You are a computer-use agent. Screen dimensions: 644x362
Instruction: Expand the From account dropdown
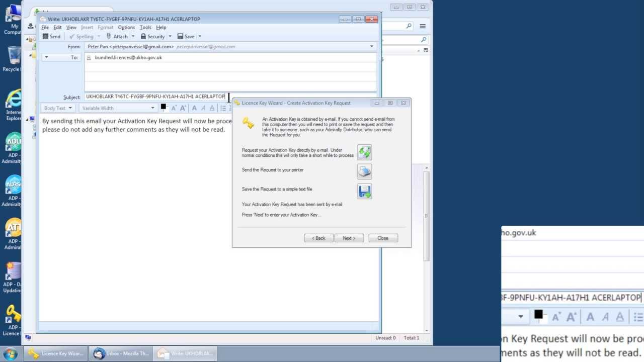(x=372, y=46)
